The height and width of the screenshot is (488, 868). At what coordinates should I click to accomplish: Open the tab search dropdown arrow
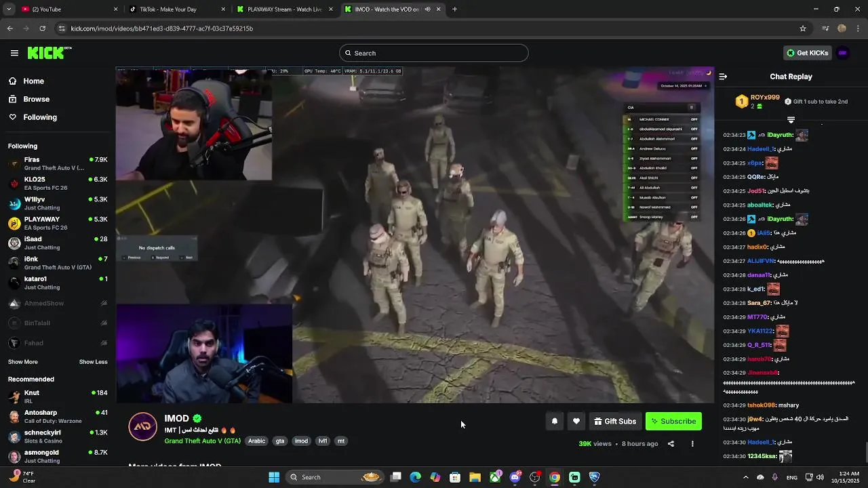8,9
